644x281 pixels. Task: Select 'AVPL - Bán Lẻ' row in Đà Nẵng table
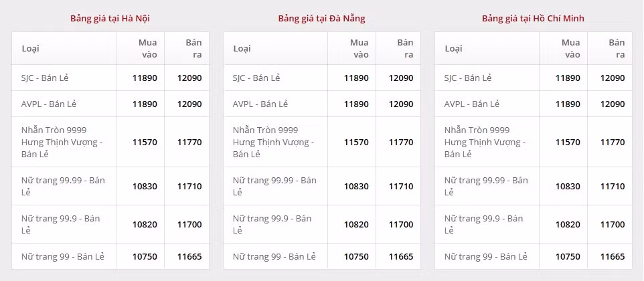point(322,104)
